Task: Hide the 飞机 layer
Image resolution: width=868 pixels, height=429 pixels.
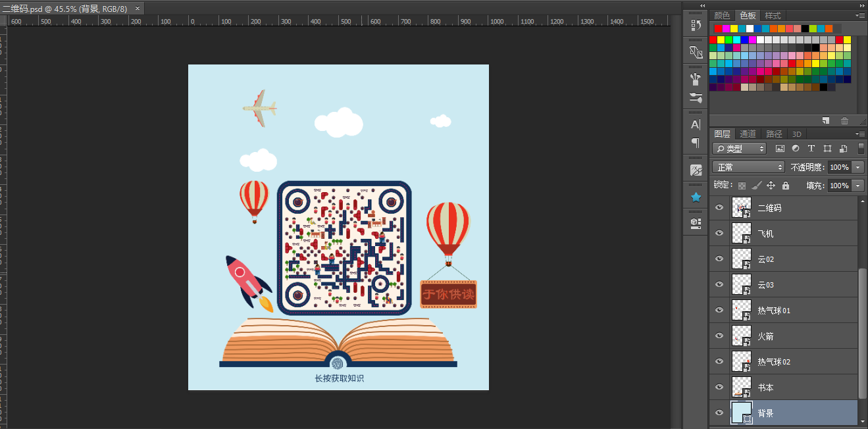Action: point(719,233)
